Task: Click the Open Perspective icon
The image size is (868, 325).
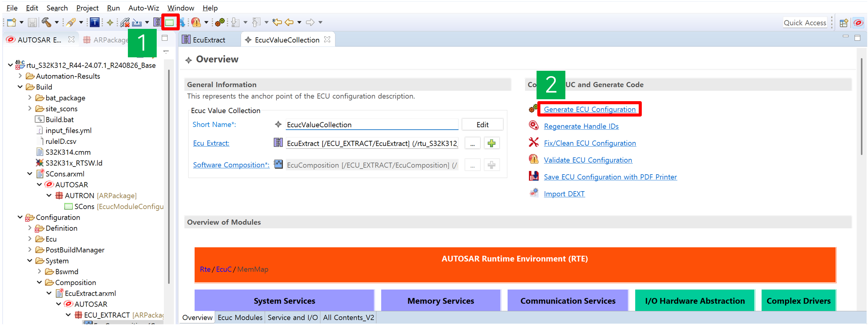Action: [843, 23]
